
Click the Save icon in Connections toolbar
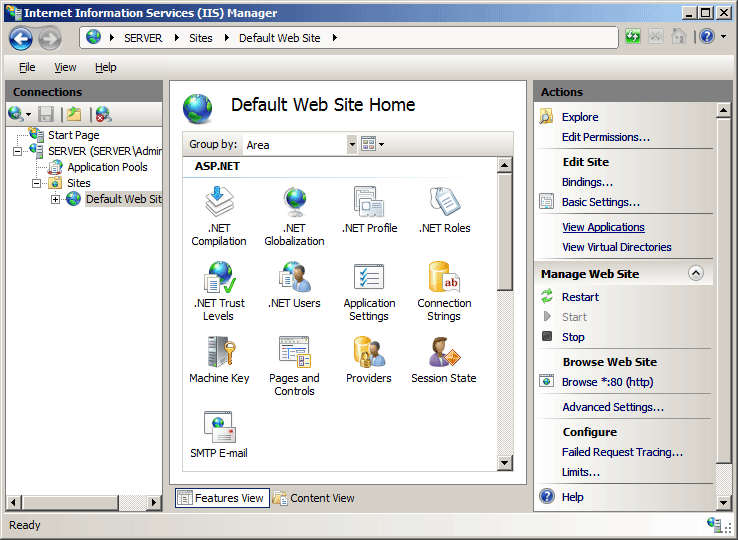(x=46, y=114)
